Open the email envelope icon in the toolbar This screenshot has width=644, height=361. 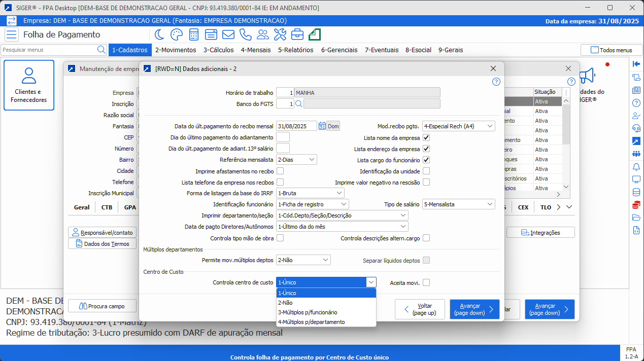point(228,34)
